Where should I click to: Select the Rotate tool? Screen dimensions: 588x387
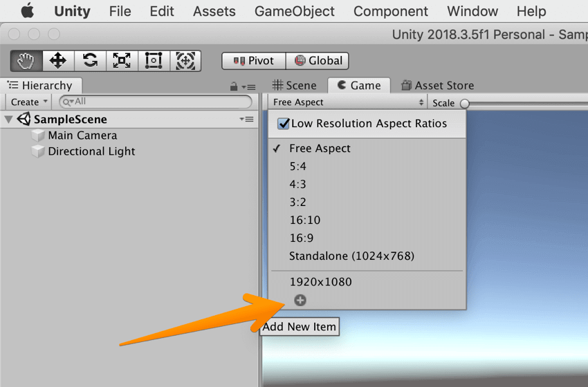click(x=90, y=61)
